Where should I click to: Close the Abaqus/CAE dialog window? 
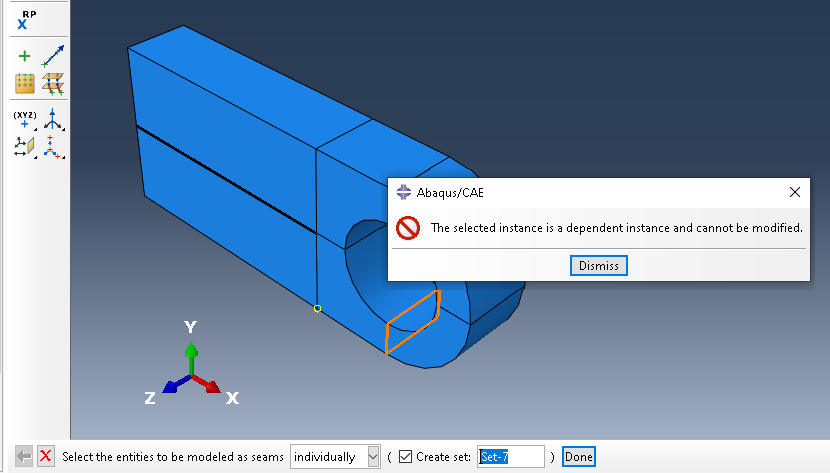click(x=795, y=192)
